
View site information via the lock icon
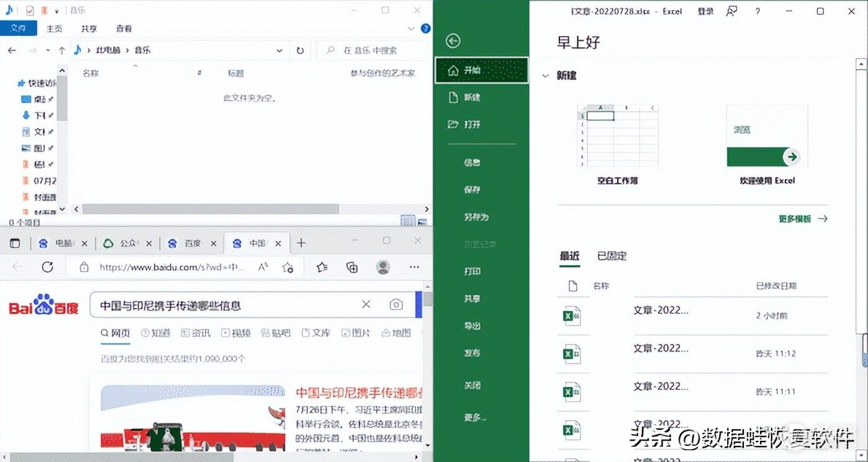(x=84, y=267)
